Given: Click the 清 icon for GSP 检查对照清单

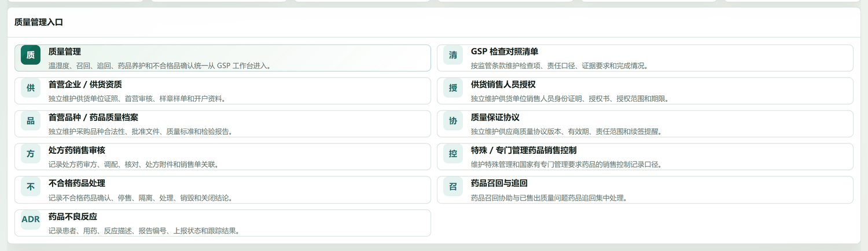Looking at the screenshot, I should tap(453, 55).
